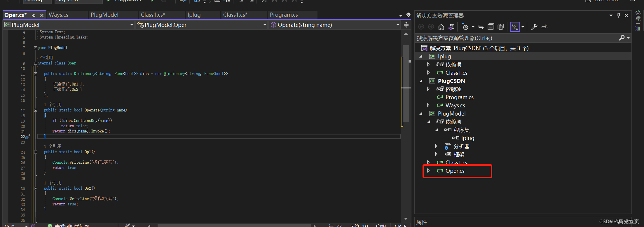This screenshot has height=227, width=644.
Task: Click the dependencies icon under PlugModel project
Action: (440, 122)
